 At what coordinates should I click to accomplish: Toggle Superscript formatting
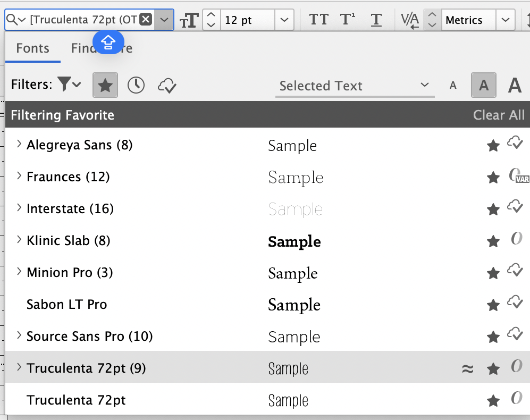pyautogui.click(x=347, y=19)
